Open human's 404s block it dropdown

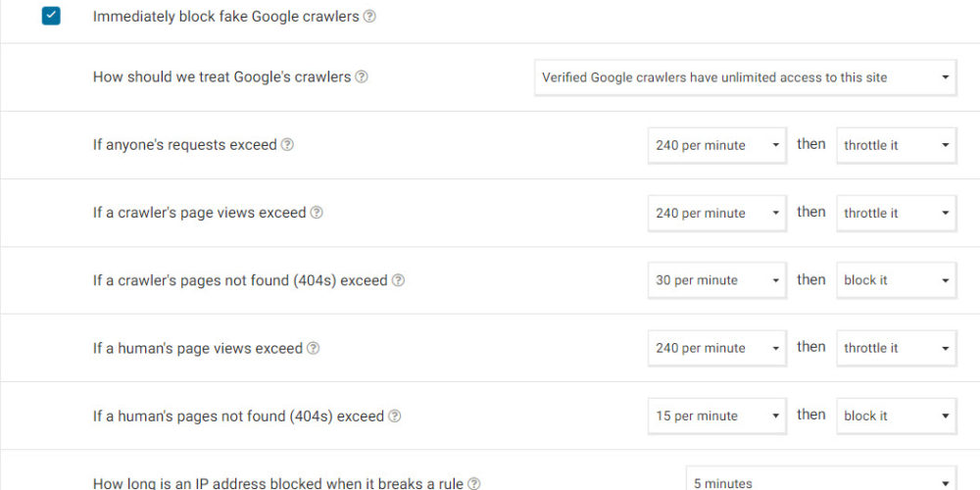tap(896, 416)
